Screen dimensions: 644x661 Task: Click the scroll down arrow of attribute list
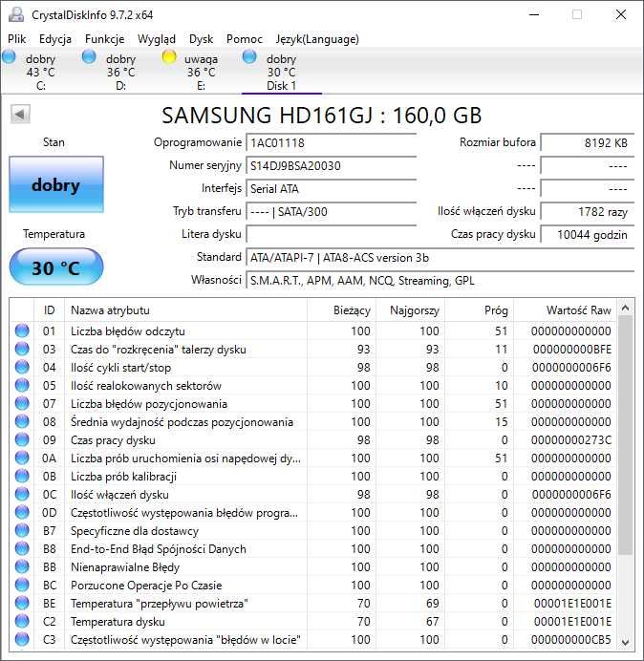626,642
